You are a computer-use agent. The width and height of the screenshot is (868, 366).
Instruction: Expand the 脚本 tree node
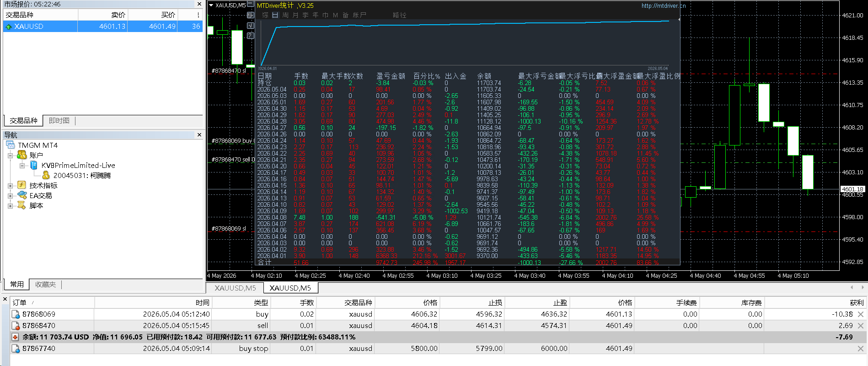tap(10, 206)
